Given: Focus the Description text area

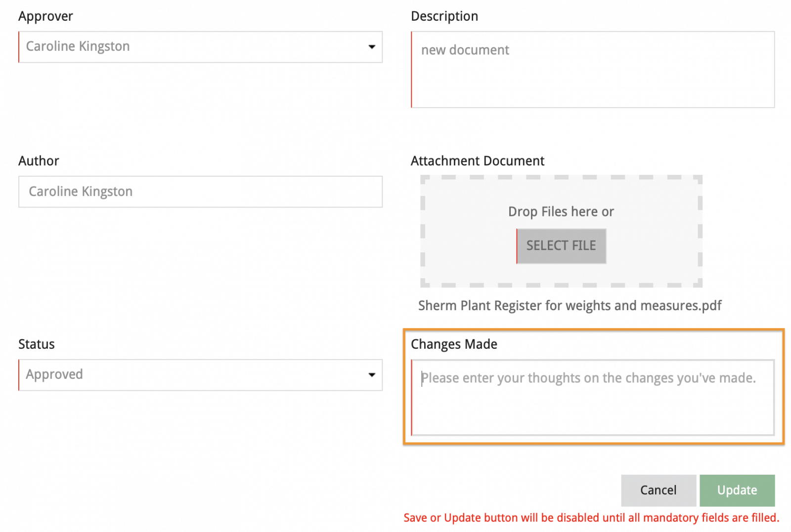Looking at the screenshot, I should (592, 70).
